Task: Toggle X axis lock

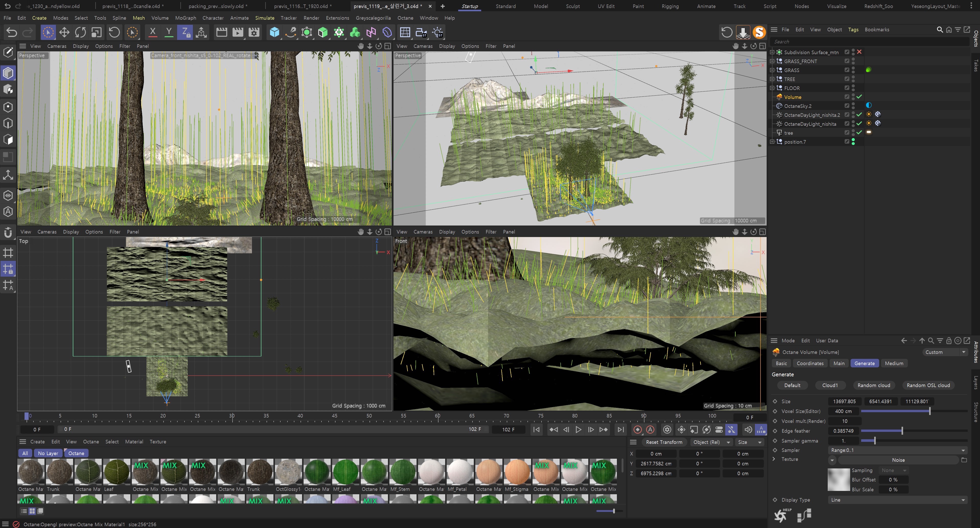Action: pos(153,32)
